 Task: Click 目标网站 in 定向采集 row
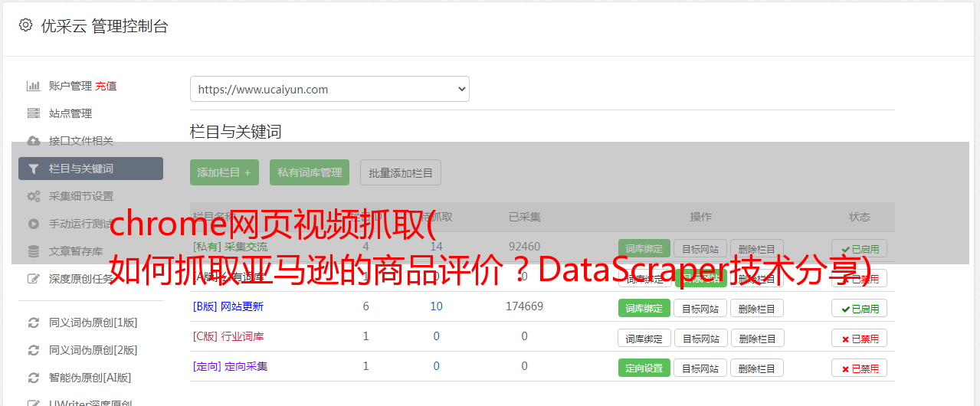(700, 368)
